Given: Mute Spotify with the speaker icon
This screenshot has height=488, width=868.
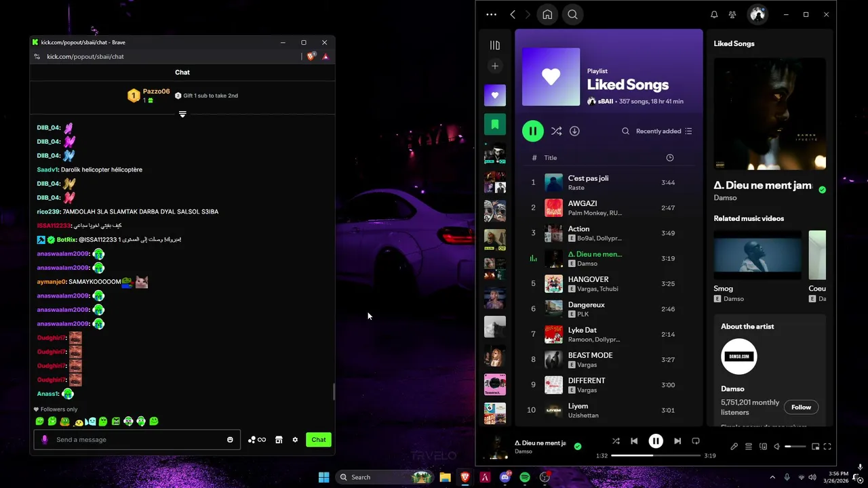Looking at the screenshot, I should point(777,447).
